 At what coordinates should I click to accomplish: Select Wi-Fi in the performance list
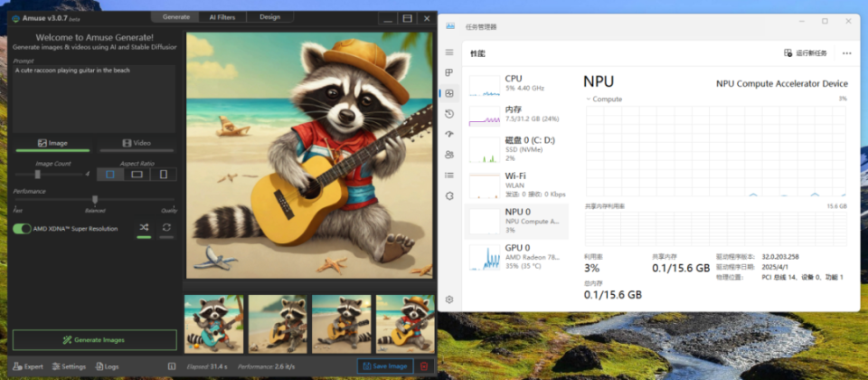tap(516, 185)
